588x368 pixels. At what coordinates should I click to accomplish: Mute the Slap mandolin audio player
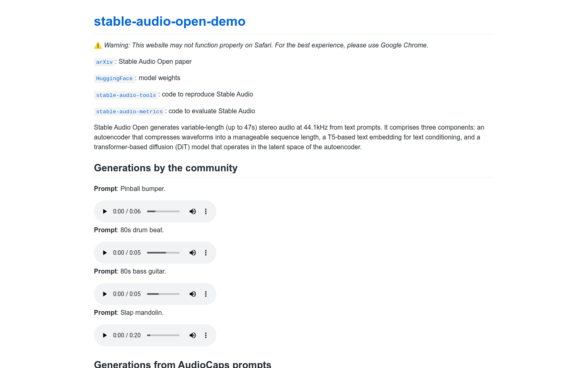click(x=193, y=335)
